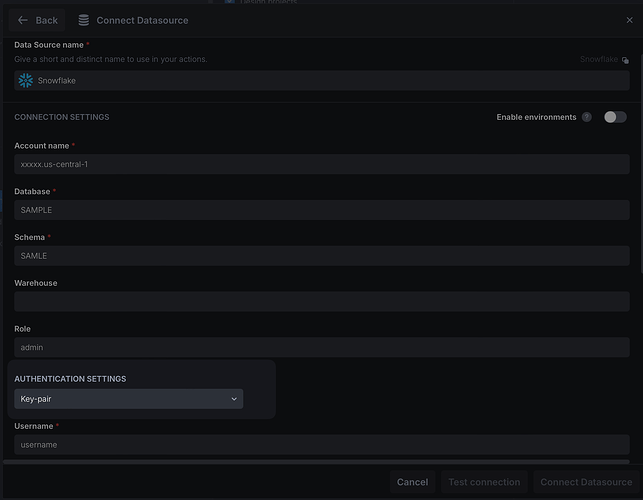Toggle the Enable environments switch
The height and width of the screenshot is (500, 643).
click(x=615, y=117)
